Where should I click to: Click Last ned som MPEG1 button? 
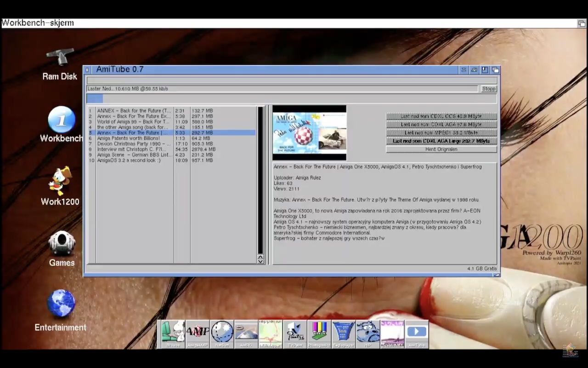pyautogui.click(x=441, y=133)
